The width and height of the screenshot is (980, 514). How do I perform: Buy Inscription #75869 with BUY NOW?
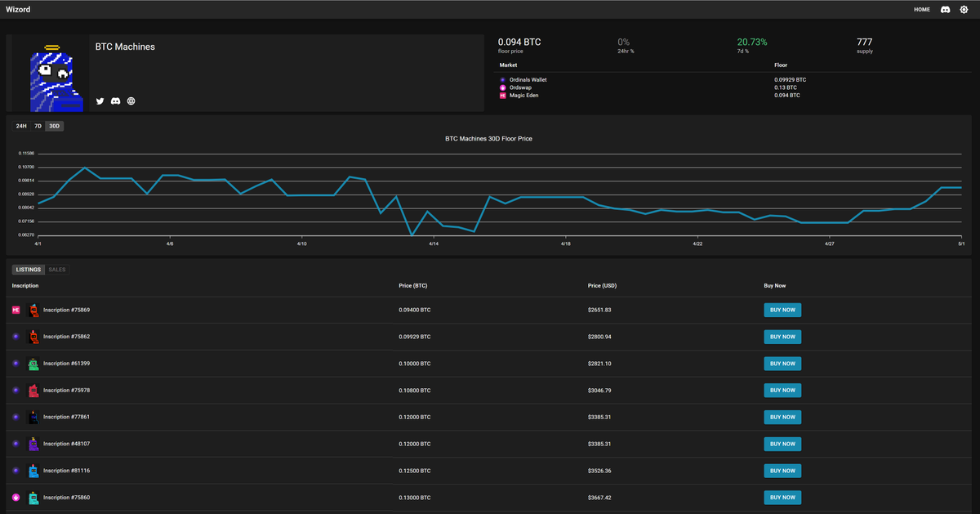tap(782, 311)
